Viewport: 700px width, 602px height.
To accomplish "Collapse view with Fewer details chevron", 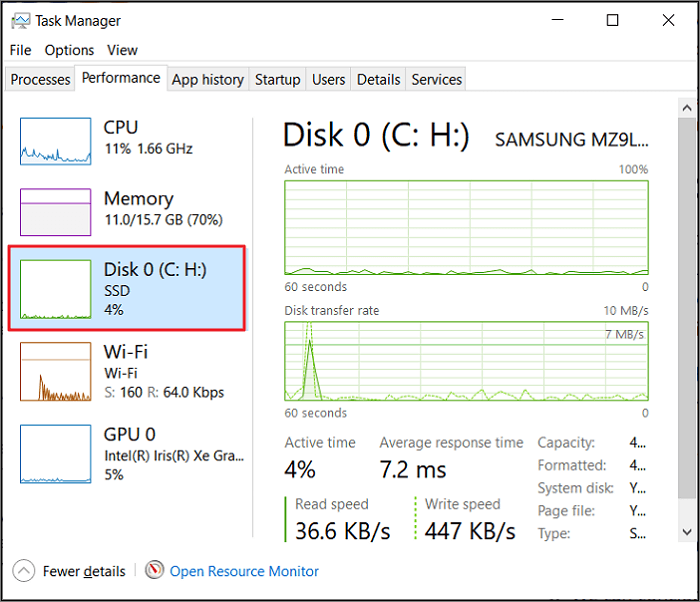I will (x=24, y=571).
